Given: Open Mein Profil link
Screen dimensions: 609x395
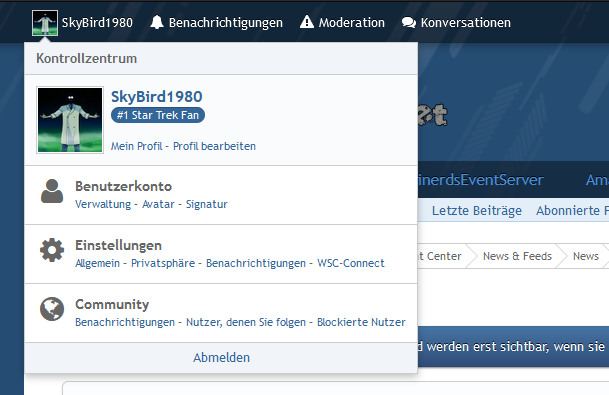Looking at the screenshot, I should coord(137,146).
